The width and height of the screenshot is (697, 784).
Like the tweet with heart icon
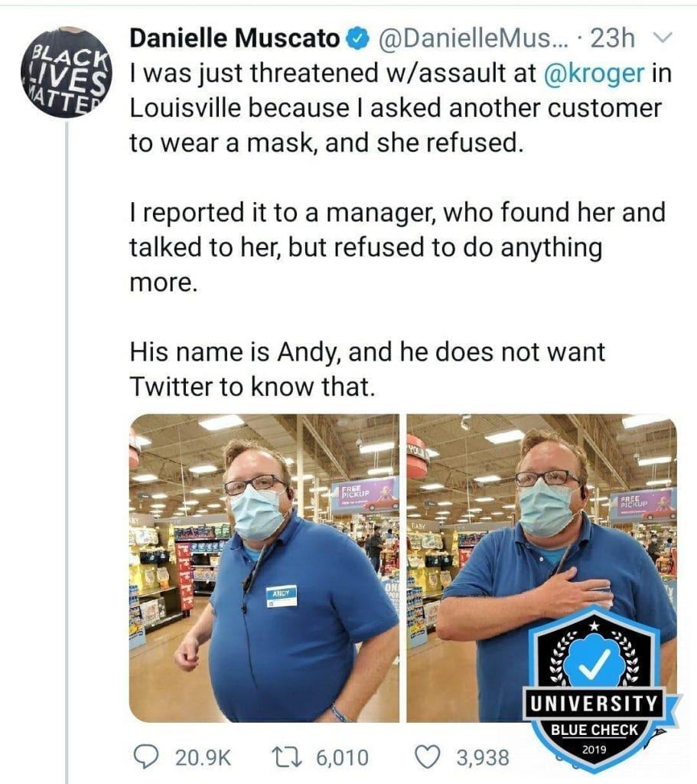[x=428, y=756]
